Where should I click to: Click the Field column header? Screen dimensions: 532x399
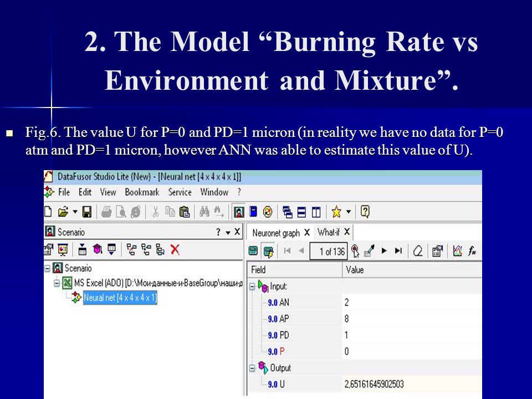(x=294, y=270)
